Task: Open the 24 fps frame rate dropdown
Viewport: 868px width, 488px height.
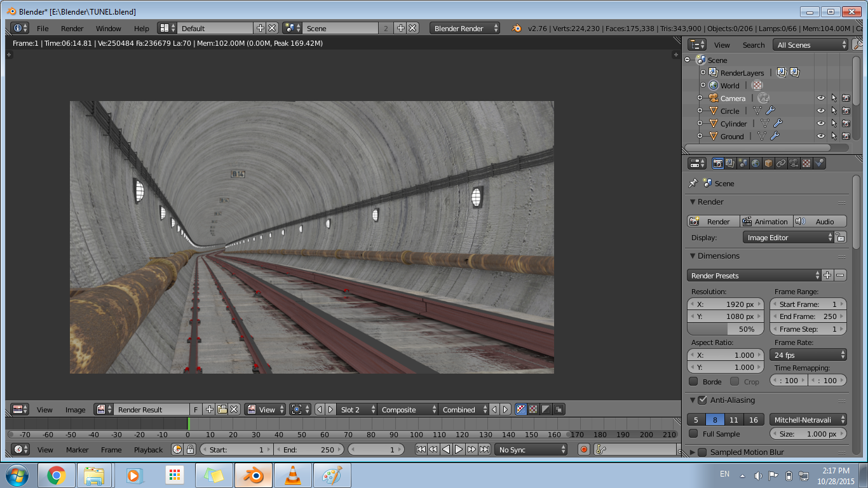Action: (x=808, y=355)
